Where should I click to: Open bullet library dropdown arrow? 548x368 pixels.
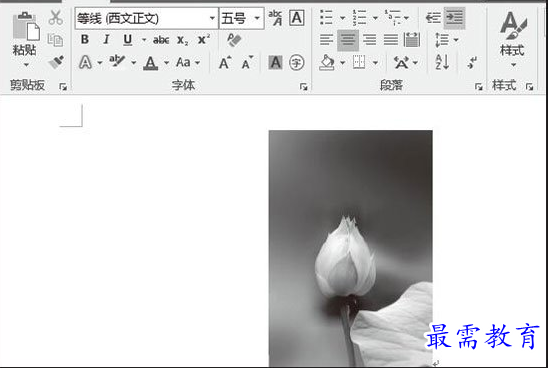tap(342, 18)
